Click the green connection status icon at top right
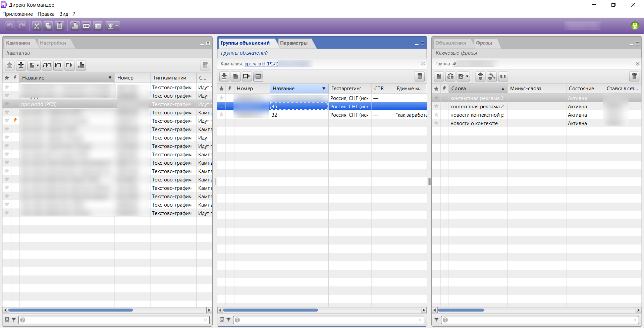This screenshot has height=328, width=644. point(635,25)
